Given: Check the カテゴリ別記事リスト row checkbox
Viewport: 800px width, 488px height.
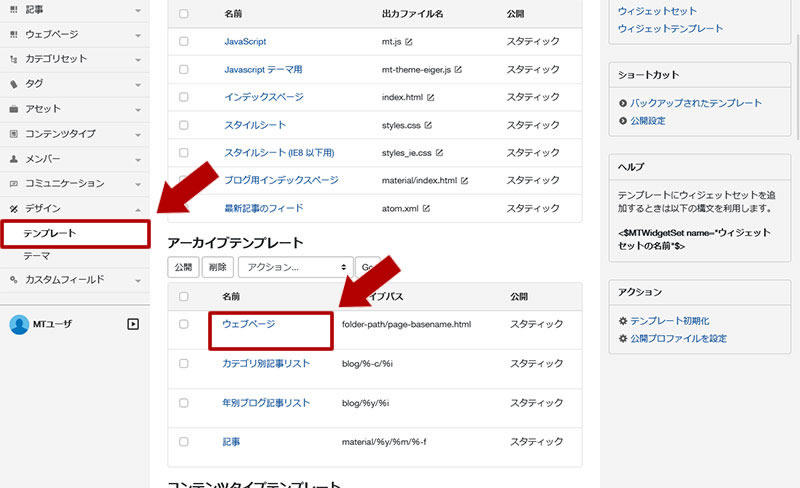Looking at the screenshot, I should (x=184, y=363).
